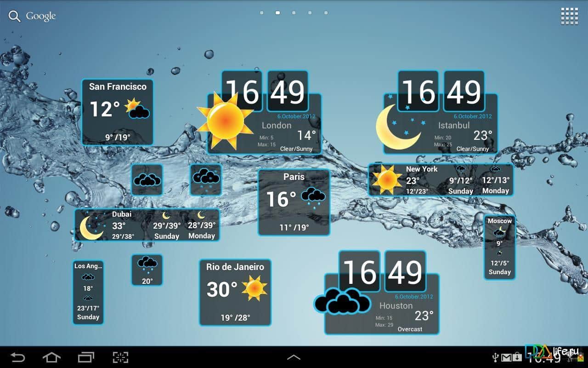Image resolution: width=588 pixels, height=368 pixels.
Task: Tap the black cloud icon on Houston widget
Action: (342, 302)
